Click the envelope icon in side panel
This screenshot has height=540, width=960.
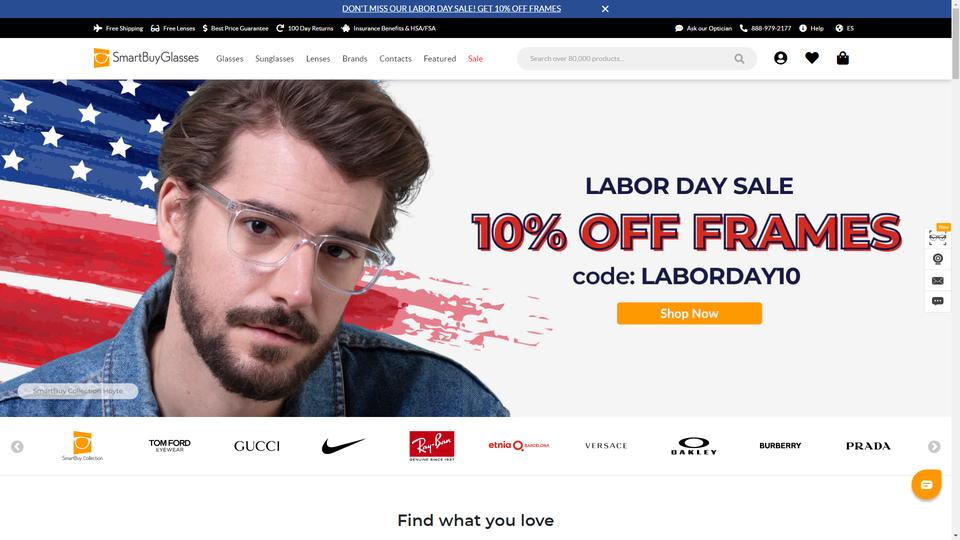click(937, 280)
